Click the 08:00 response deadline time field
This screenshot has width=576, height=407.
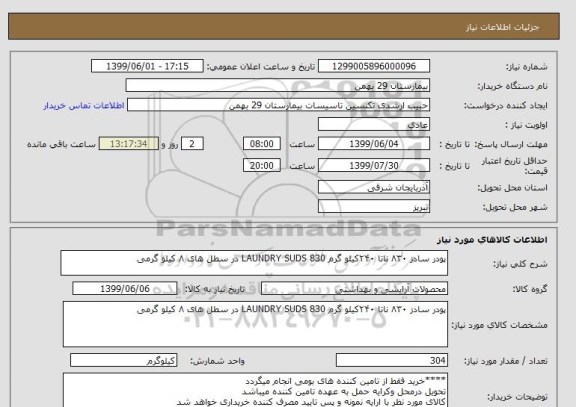[262, 144]
